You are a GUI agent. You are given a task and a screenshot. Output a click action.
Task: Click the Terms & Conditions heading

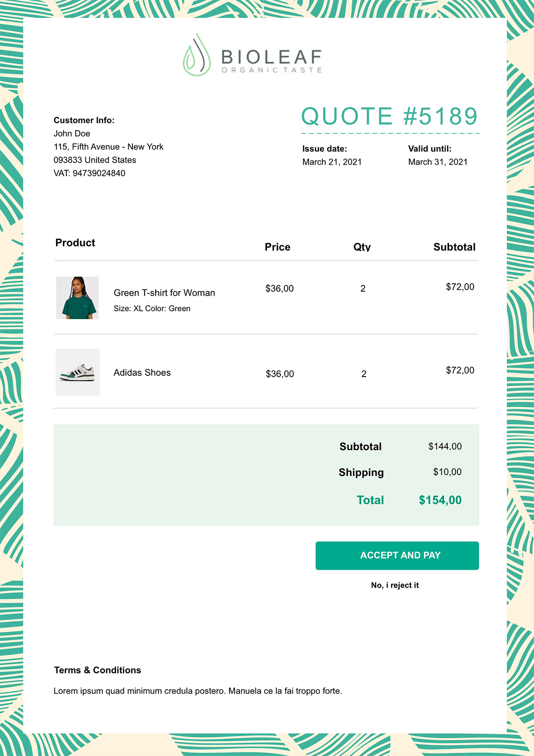pyautogui.click(x=97, y=670)
